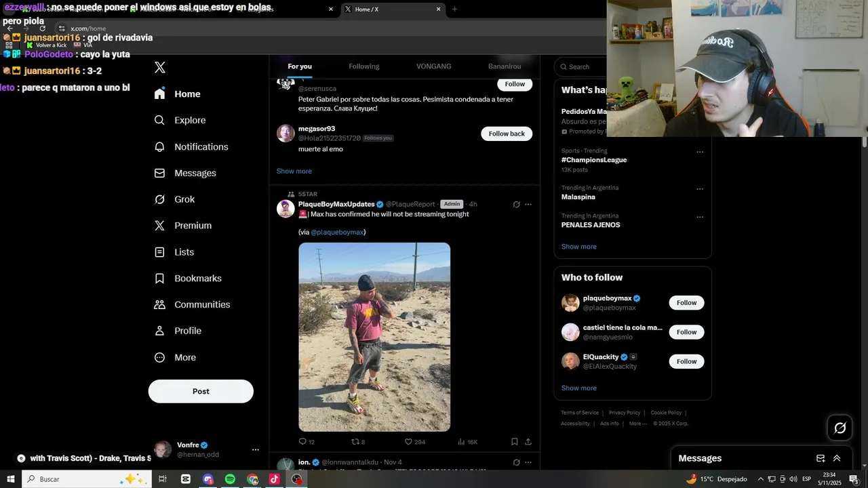Click Show more under Who to follow
The width and height of the screenshot is (868, 488).
click(x=579, y=388)
